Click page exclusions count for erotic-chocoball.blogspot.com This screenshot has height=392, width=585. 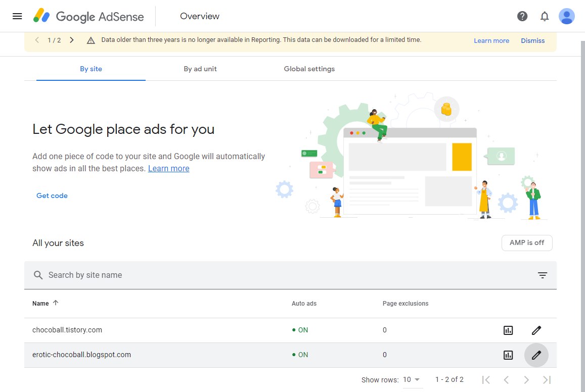pyautogui.click(x=384, y=355)
